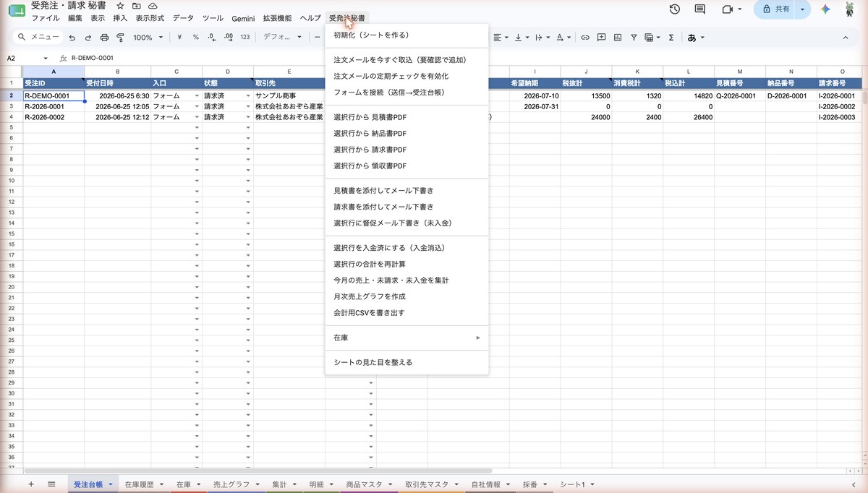Check the cloud document status icon
Viewport: 868px width, 493px height.
coord(153,6)
